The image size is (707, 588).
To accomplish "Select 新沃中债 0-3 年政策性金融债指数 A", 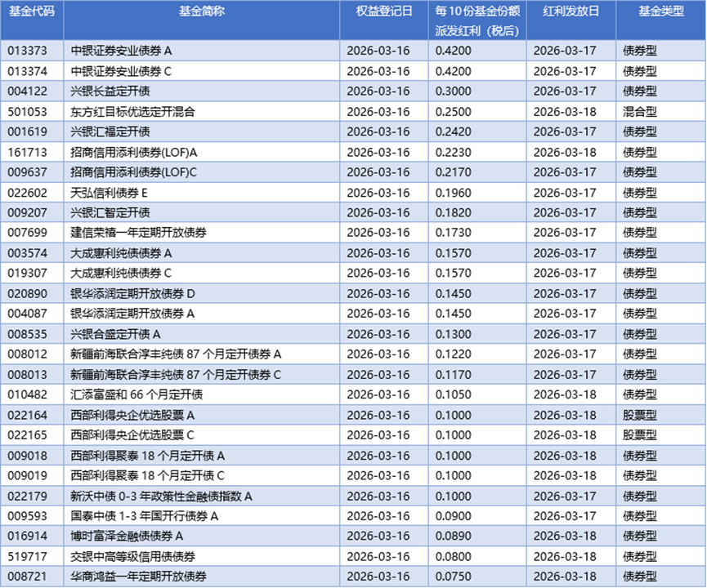I will pos(161,497).
